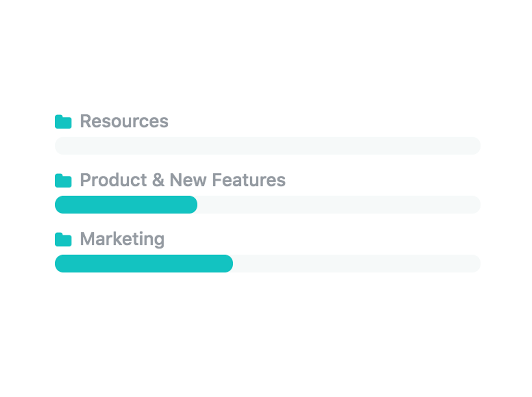Image resolution: width=532 pixels, height=397 pixels.
Task: Click the word New in the second label
Action: (188, 180)
